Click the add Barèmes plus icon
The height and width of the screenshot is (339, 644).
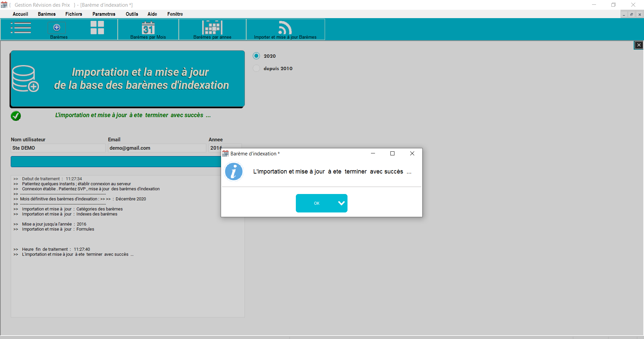coord(57,28)
